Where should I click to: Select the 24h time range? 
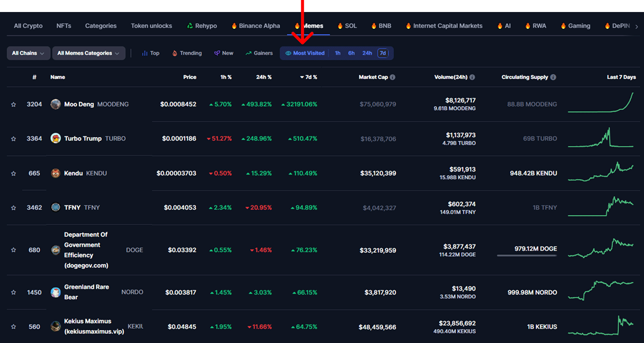(367, 53)
